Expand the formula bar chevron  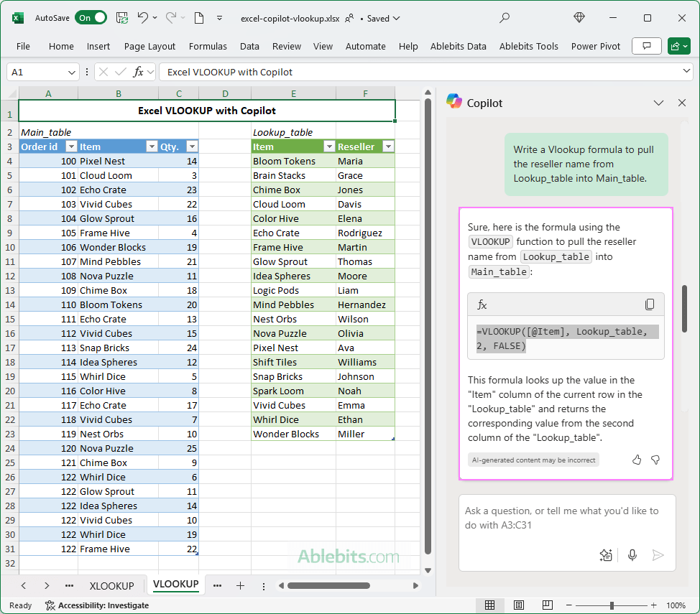tap(686, 71)
